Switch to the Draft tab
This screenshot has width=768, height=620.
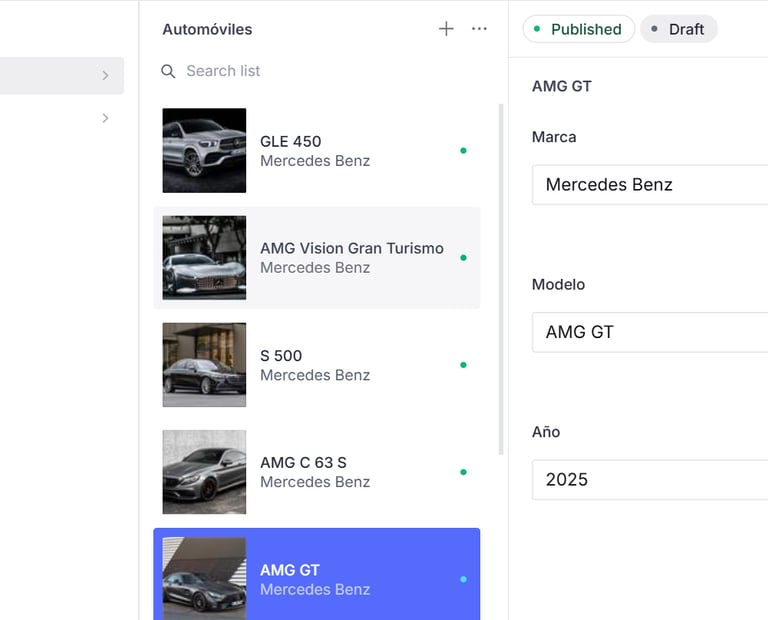(x=679, y=29)
